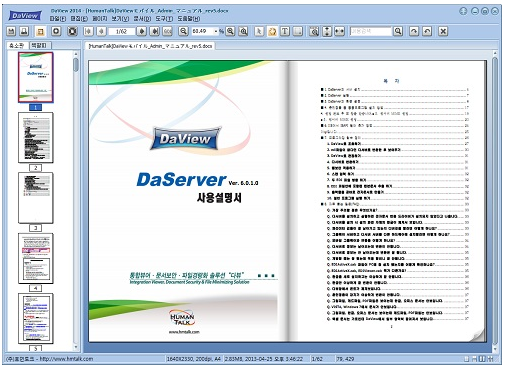This screenshot has height=371, width=509.
Task: Switch to the bookmarks tab in side panel
Action: coord(39,45)
